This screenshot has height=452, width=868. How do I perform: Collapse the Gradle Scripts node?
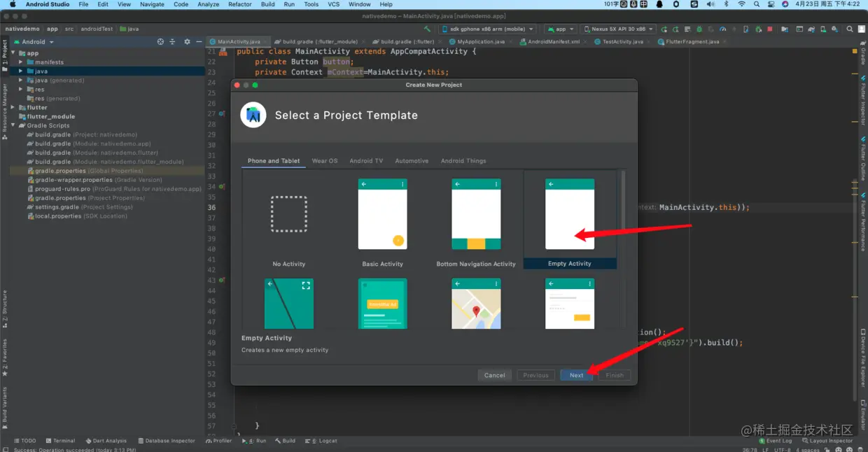point(13,126)
